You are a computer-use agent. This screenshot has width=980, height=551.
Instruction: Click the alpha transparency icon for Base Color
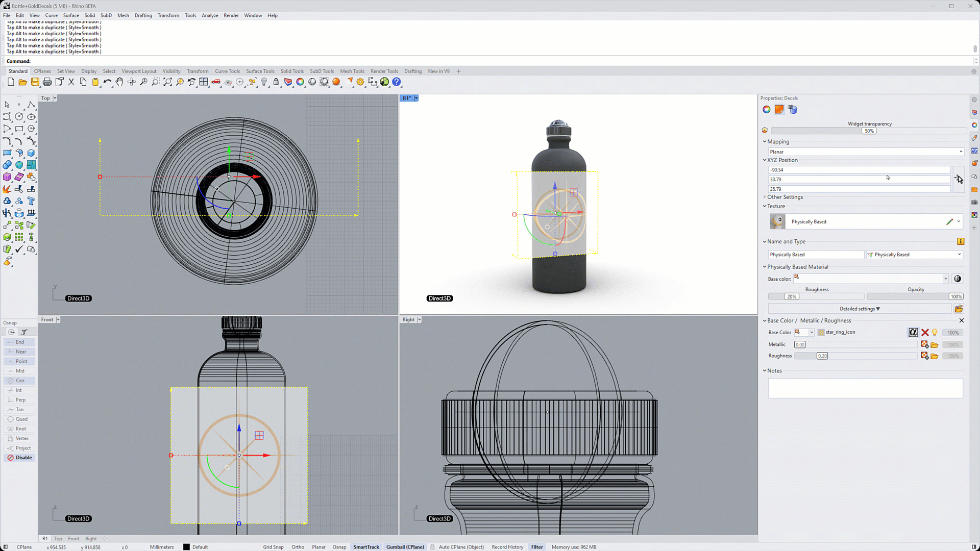coord(913,333)
